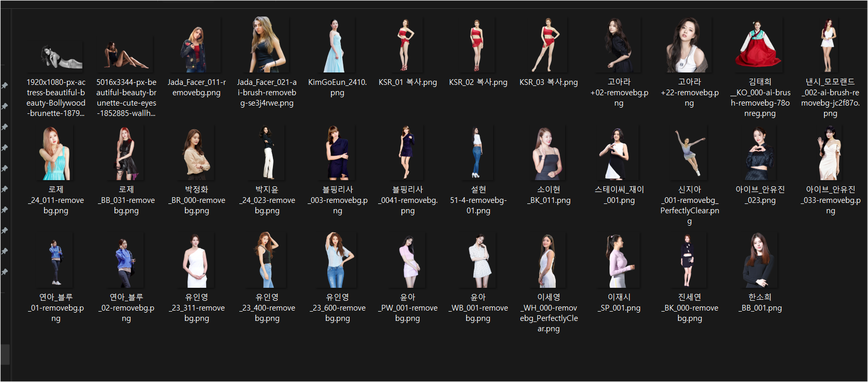Image resolution: width=868 pixels, height=382 pixels.
Task: Select 한소희_BB_001.png image
Action: (x=760, y=261)
